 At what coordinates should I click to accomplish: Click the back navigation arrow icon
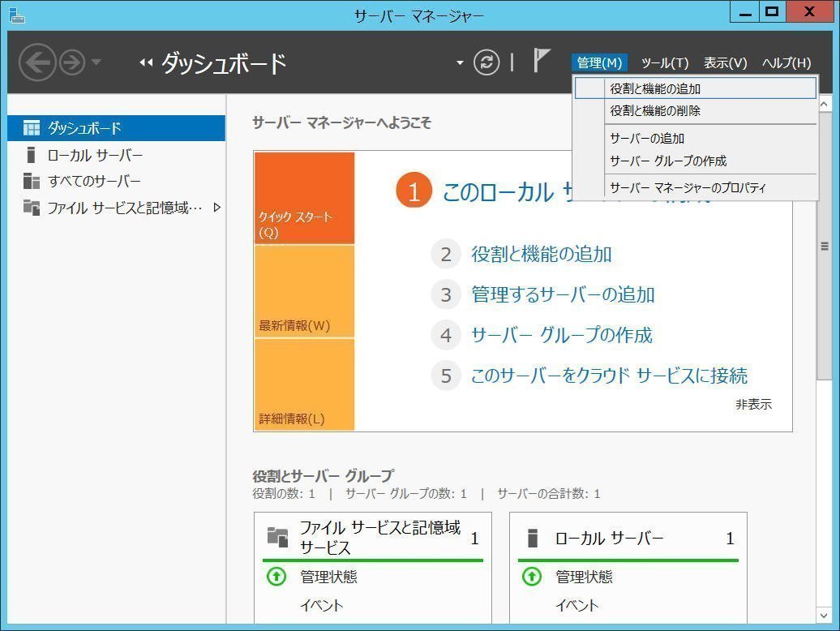pyautogui.click(x=37, y=62)
